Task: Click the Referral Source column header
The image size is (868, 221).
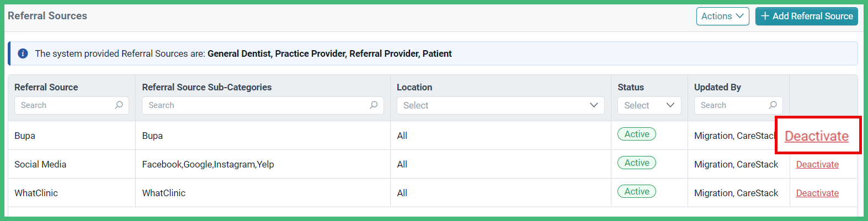Action: pos(46,87)
